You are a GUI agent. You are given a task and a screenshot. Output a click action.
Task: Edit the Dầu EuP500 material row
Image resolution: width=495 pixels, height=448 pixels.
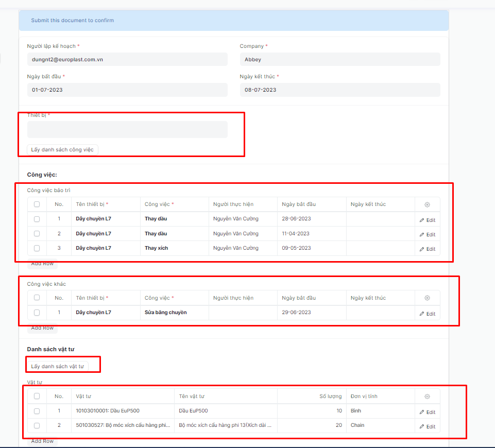(x=427, y=412)
